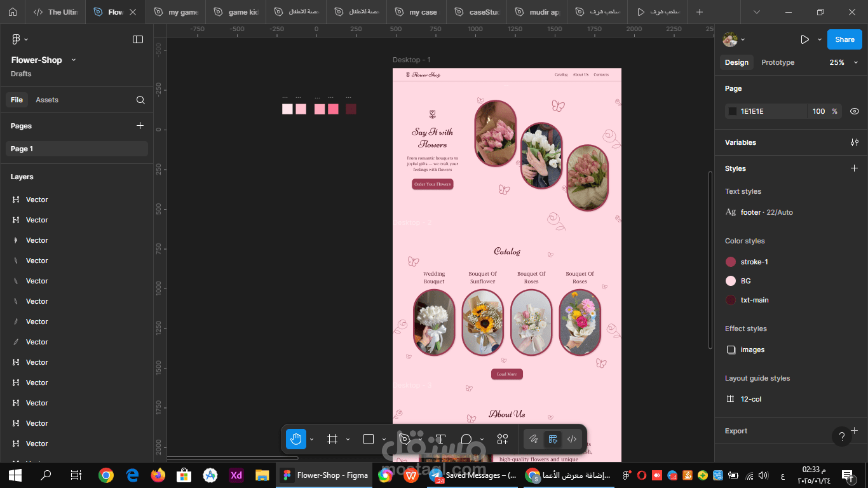The image size is (868, 488).
Task: Launch Firefox from the taskbar
Action: (x=158, y=475)
